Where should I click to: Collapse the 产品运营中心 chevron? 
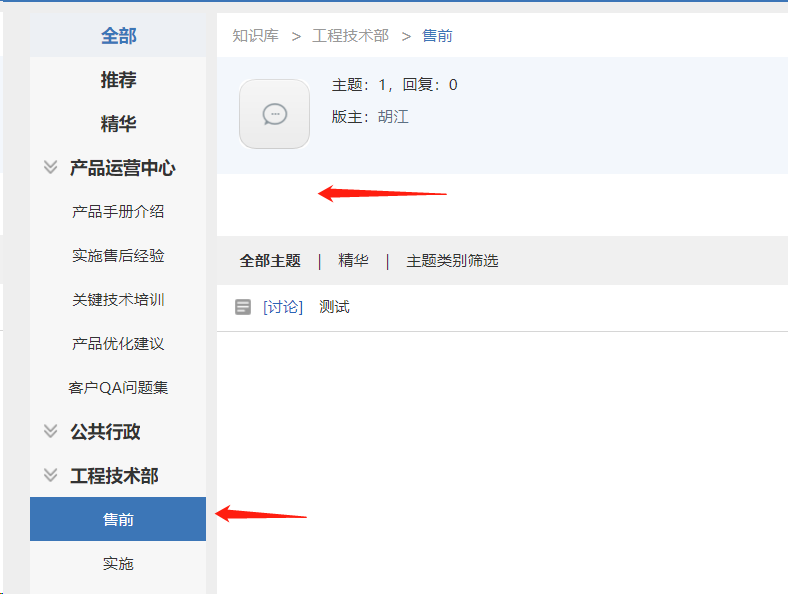click(50, 167)
